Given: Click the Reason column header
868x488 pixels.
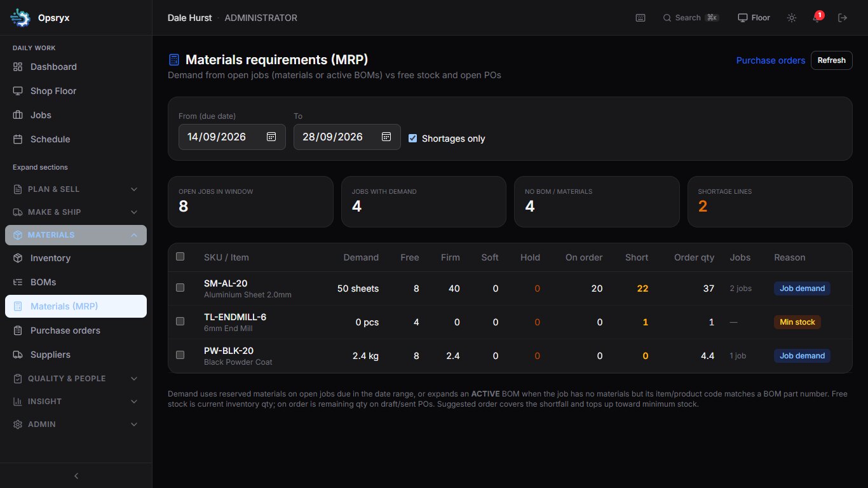Looking at the screenshot, I should coord(789,257).
